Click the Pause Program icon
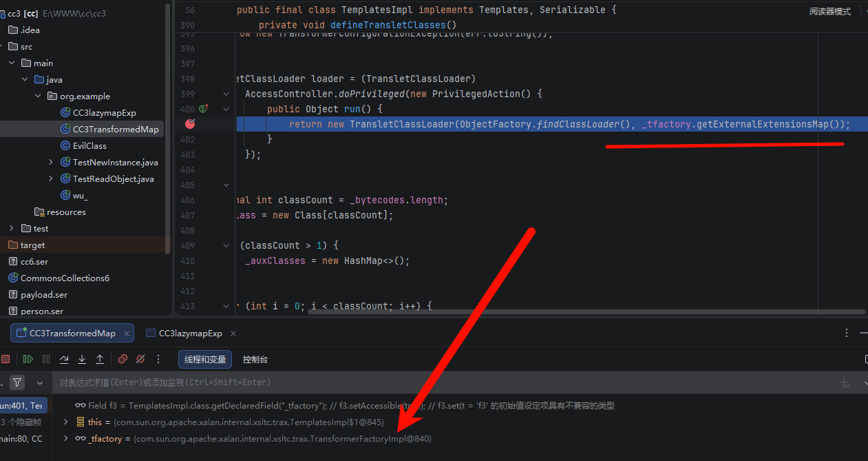 46,359
